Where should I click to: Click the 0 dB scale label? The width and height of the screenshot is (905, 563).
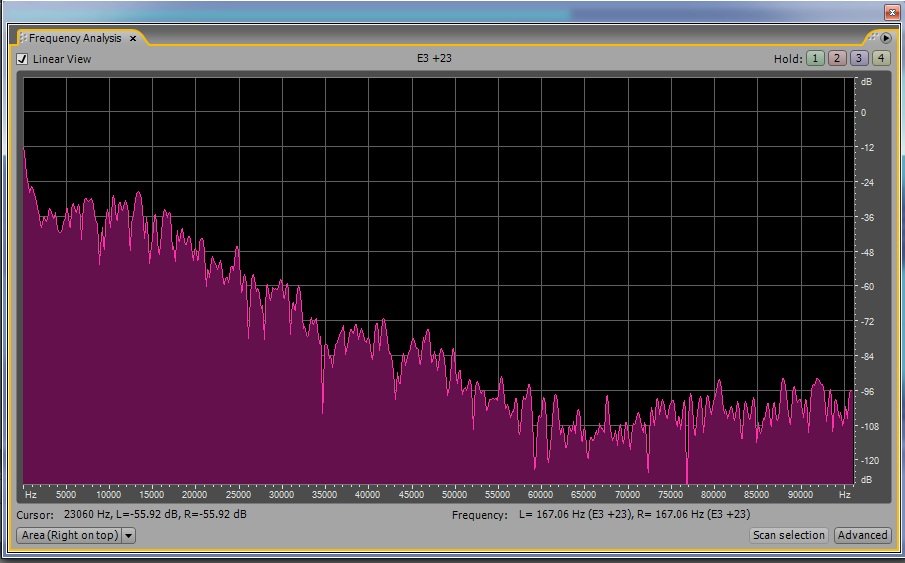863,113
